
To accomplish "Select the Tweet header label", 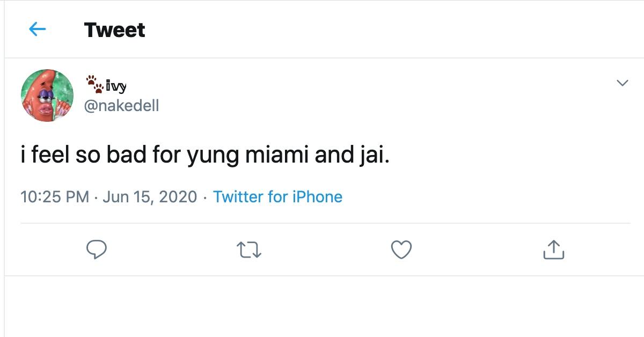I will [114, 30].
